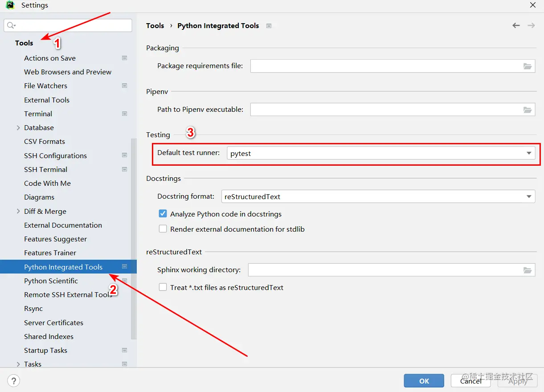Click the back navigation arrow
Viewport: 544px width, 392px height.
[x=516, y=26]
